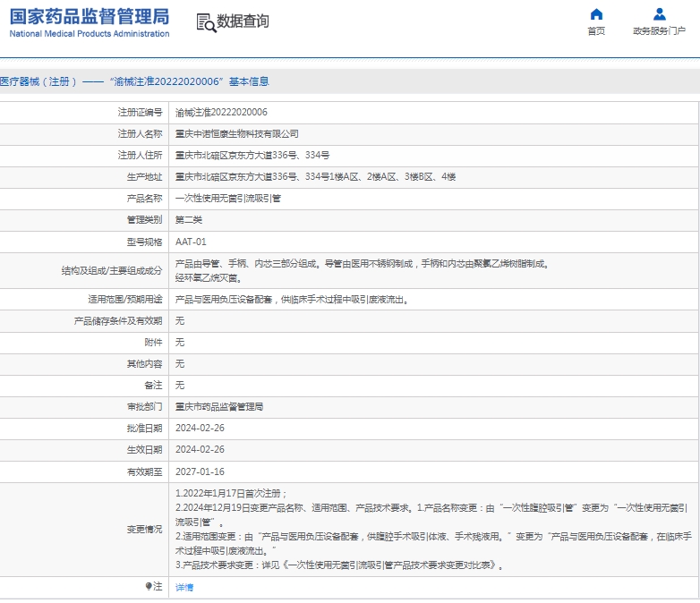The height and width of the screenshot is (603, 700).
Task: Click management category value 第二类
Action: 189,219
